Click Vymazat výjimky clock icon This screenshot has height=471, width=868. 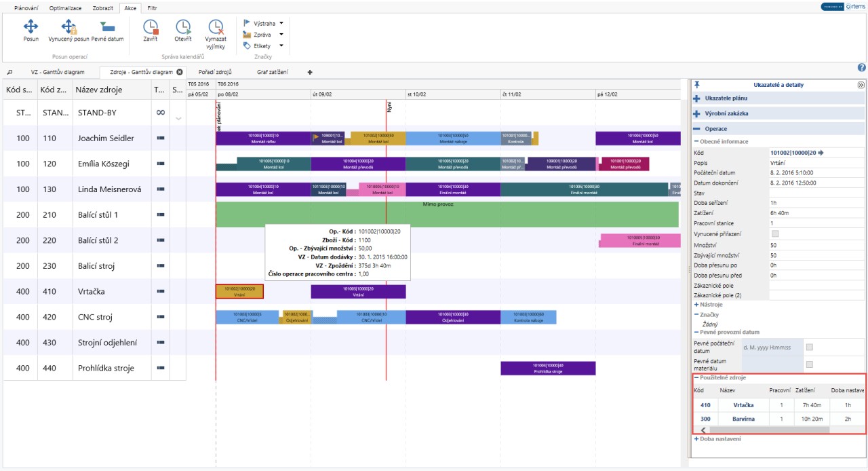216,26
